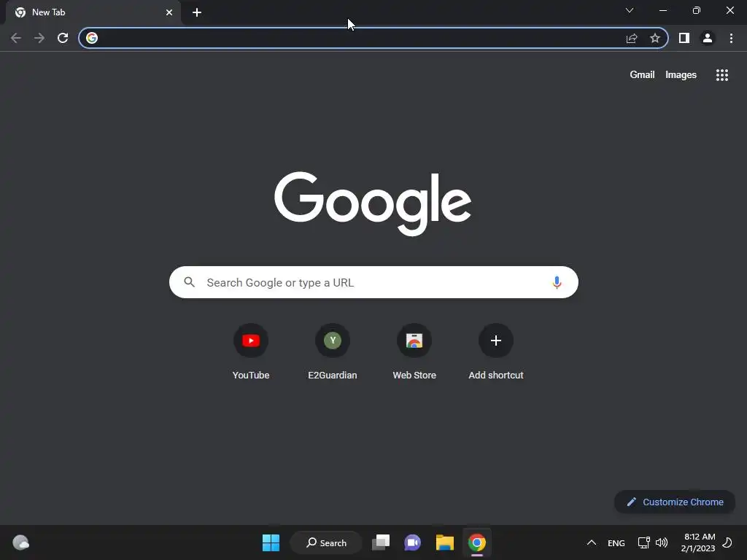747x560 pixels.
Task: Open the YouTube shortcut
Action: [x=251, y=351]
